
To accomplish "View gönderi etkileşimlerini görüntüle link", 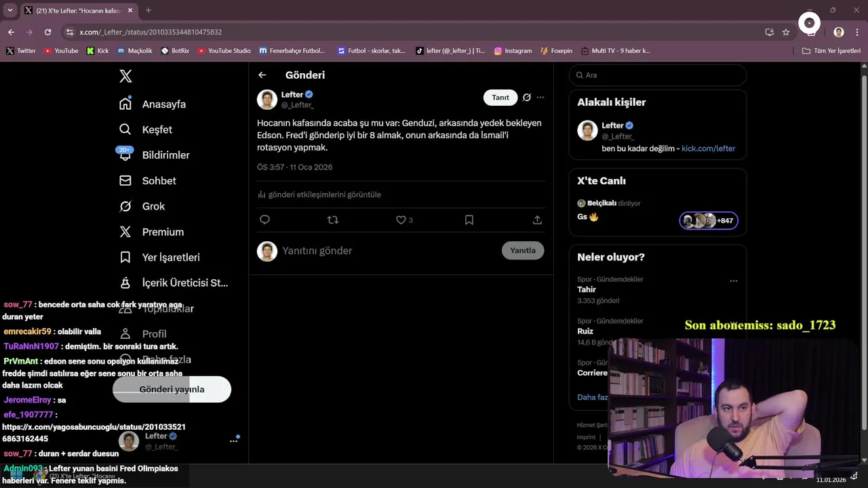I will (x=319, y=195).
